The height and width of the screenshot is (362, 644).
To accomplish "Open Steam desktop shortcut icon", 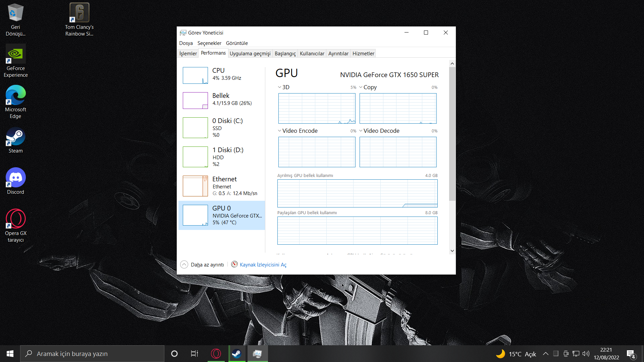I will pyautogui.click(x=15, y=137).
